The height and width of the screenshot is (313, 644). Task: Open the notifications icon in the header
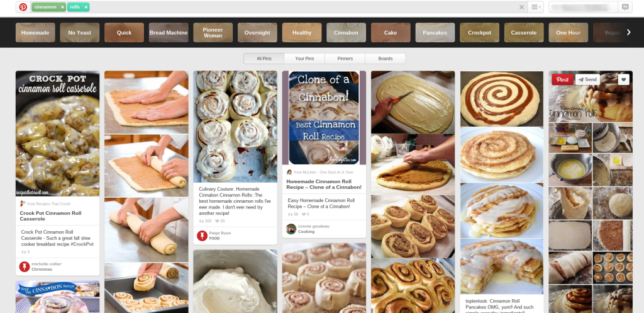(625, 7)
